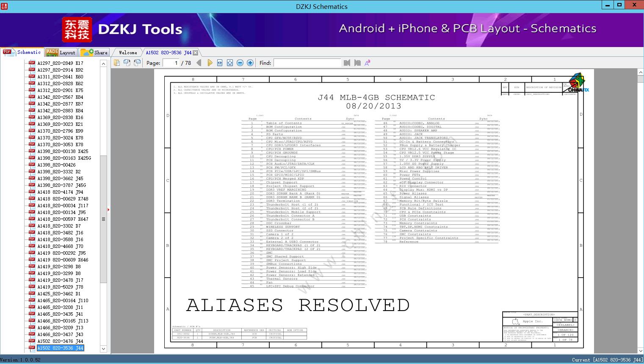The image size is (644, 364).
Task: Switch to the Schematic tab
Action: (22, 52)
